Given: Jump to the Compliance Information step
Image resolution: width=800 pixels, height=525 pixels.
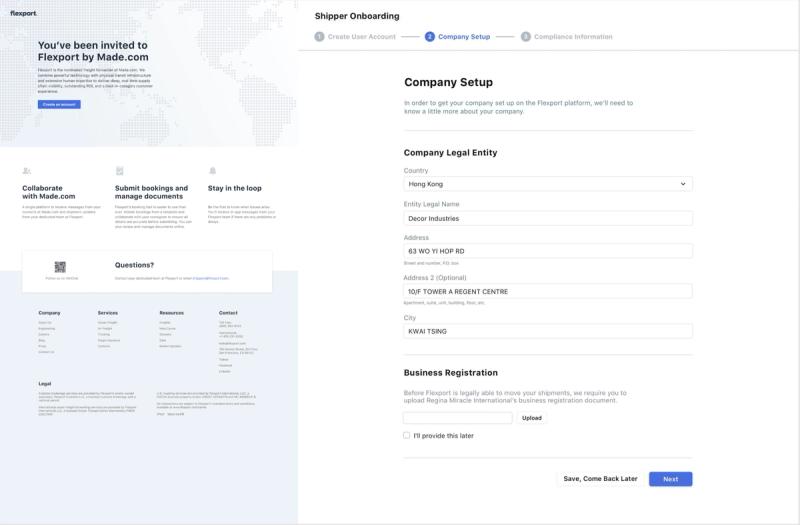Looking at the screenshot, I should point(566,37).
